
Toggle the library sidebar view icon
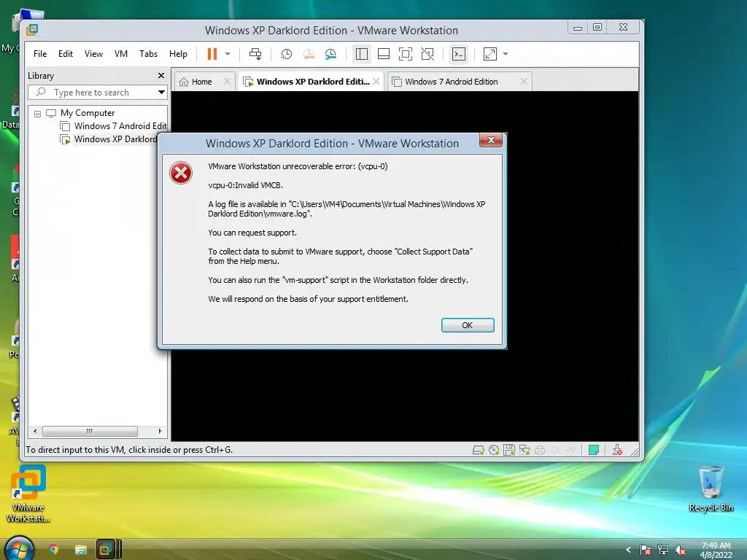(362, 54)
